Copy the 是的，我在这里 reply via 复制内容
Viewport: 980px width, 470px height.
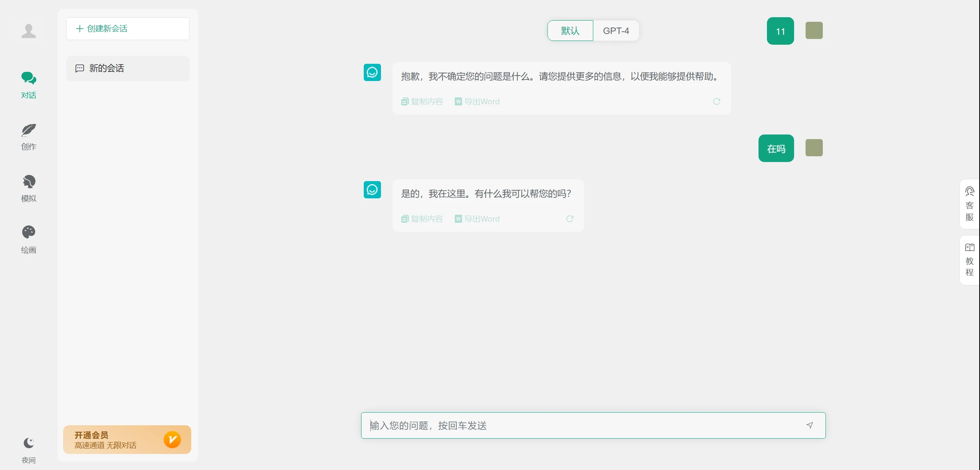click(422, 219)
